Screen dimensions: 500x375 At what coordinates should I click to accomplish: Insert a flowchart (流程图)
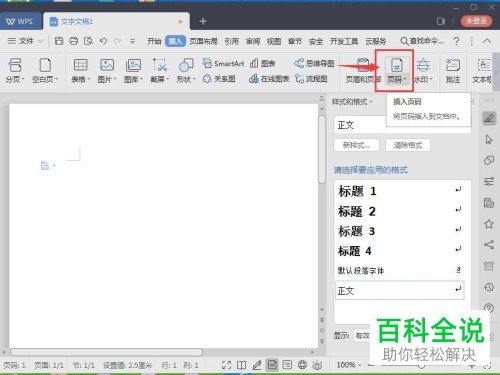[x=311, y=79]
